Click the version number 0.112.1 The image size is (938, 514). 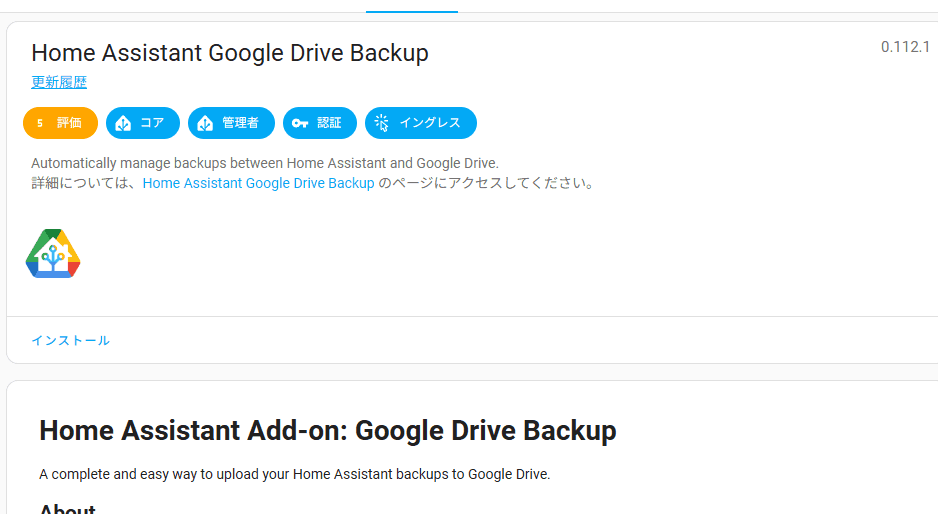905,47
